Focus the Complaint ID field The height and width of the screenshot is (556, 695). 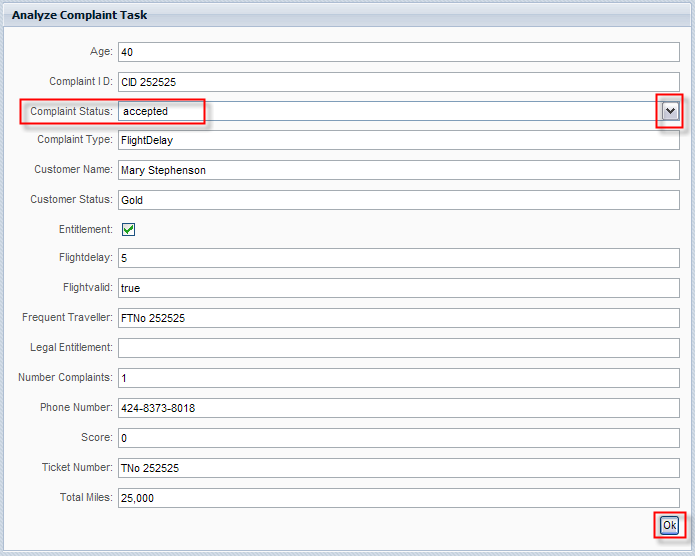pos(398,82)
